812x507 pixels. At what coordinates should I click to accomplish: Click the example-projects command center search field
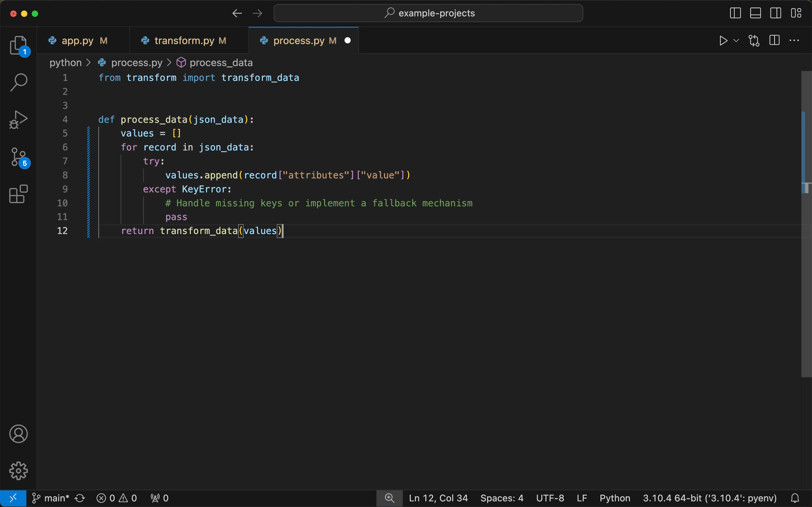click(428, 13)
